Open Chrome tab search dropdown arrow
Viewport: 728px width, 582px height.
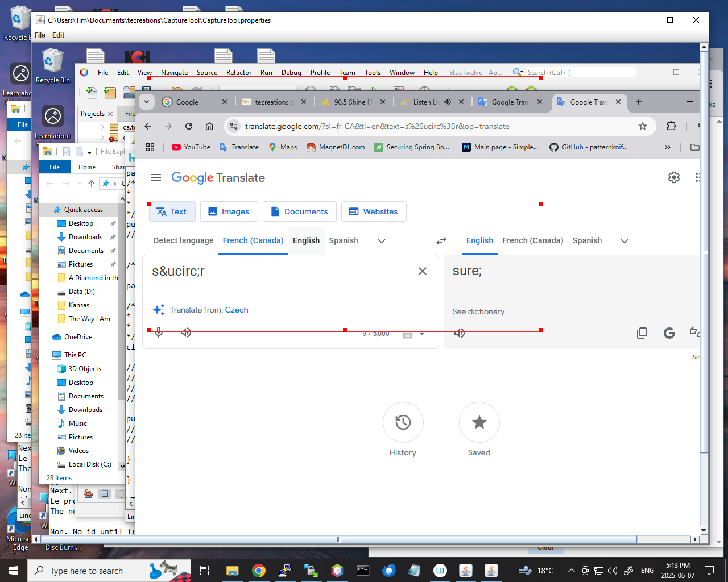click(x=147, y=102)
